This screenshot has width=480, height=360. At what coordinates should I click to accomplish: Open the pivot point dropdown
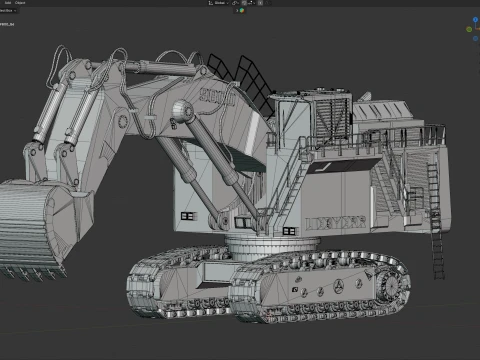pyautogui.click(x=235, y=3)
